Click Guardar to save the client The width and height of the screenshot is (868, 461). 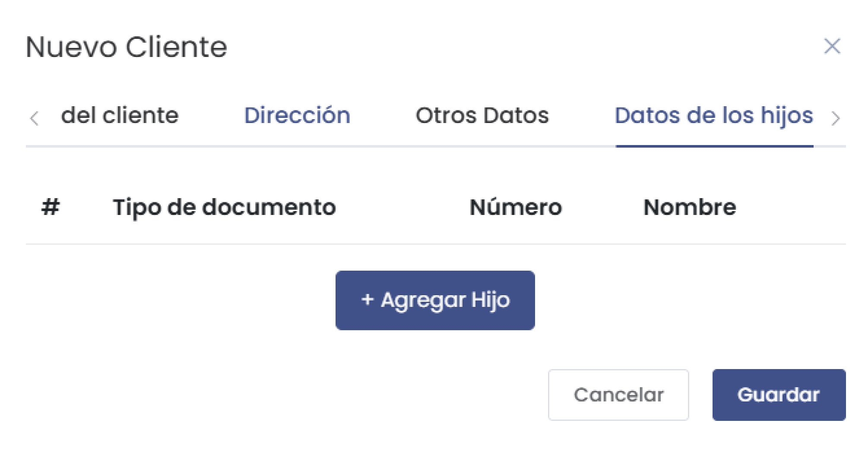click(779, 394)
